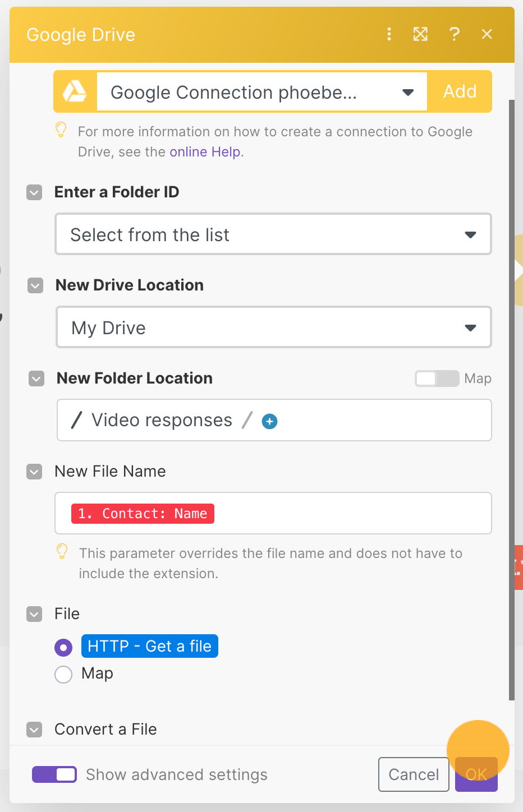This screenshot has height=812, width=523.
Task: Select the Map radio option under File
Action: [63, 674]
